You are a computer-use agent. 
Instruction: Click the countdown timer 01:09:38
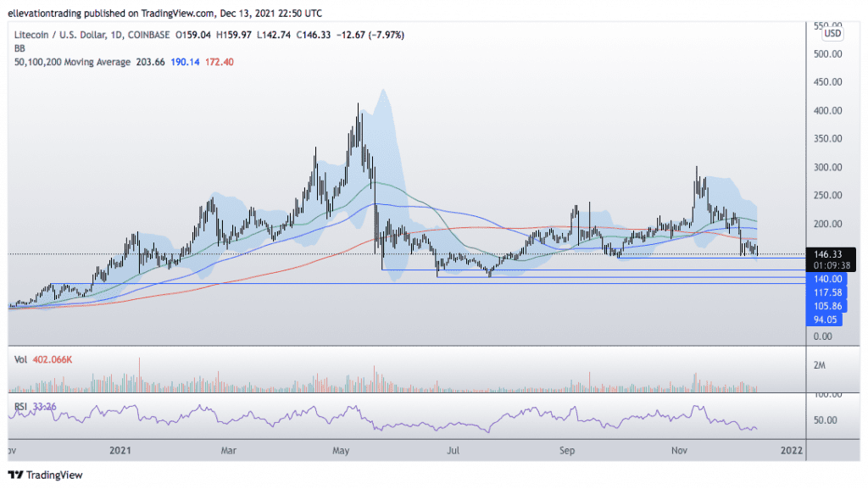point(832,265)
